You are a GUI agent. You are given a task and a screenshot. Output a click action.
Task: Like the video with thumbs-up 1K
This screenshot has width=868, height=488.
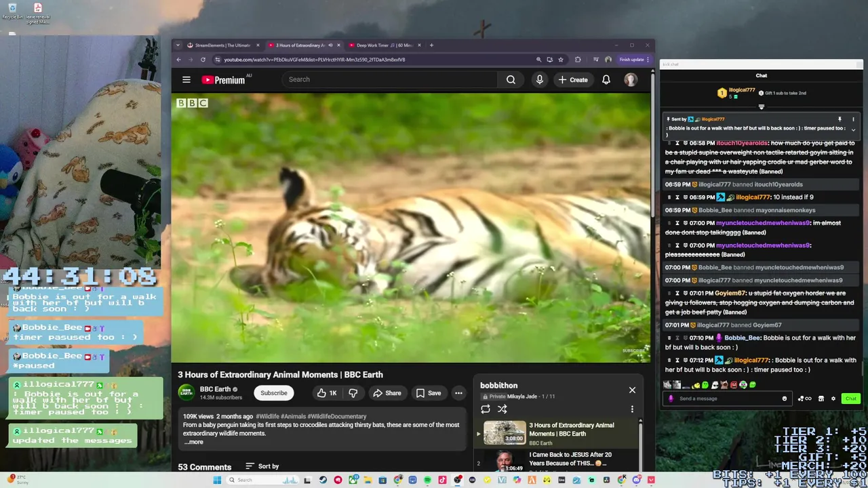coord(326,393)
